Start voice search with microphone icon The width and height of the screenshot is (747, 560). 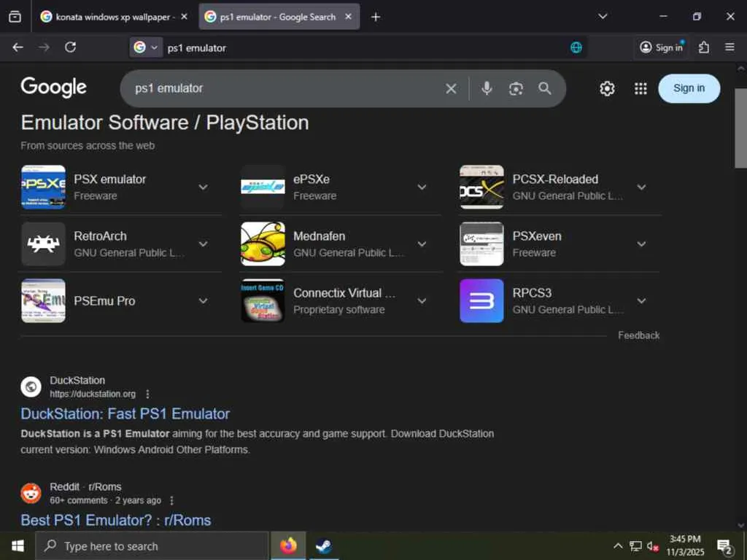(487, 88)
